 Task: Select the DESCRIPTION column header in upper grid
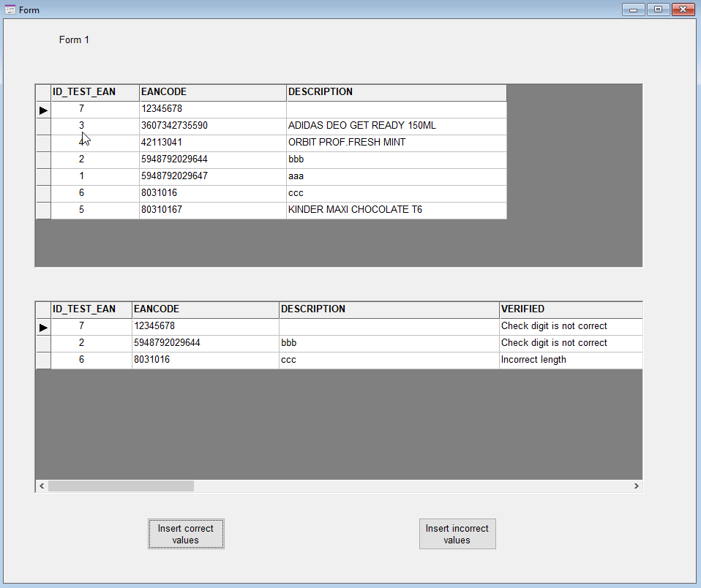tap(395, 92)
